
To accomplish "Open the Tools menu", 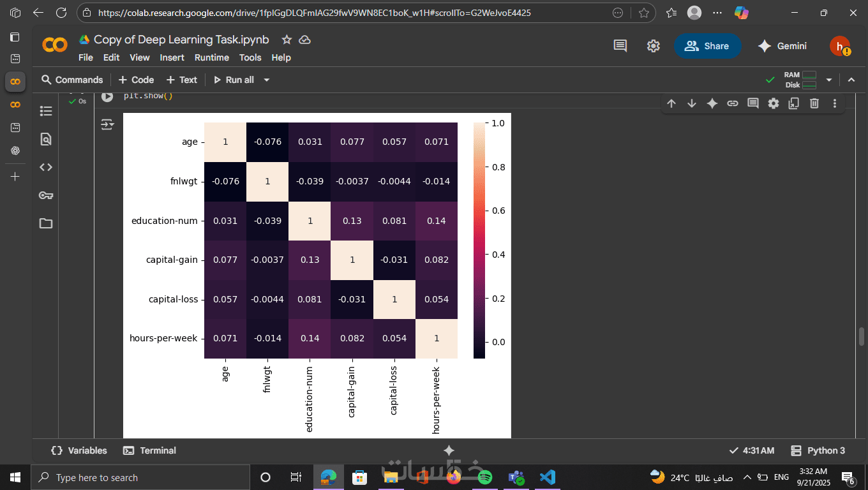I will (250, 57).
